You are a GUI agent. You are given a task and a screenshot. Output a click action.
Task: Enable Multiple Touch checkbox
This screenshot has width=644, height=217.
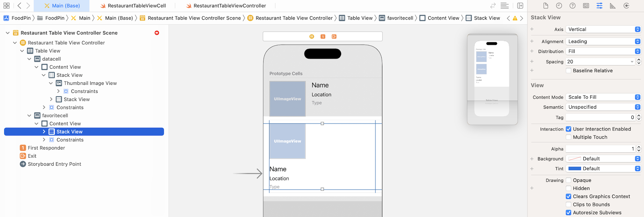(569, 137)
